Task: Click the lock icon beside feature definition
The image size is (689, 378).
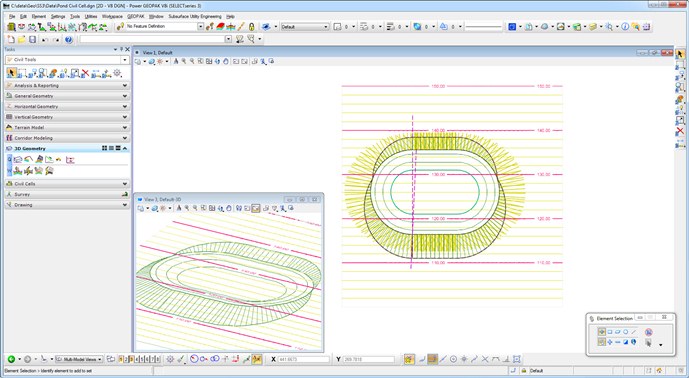Action: point(251,27)
